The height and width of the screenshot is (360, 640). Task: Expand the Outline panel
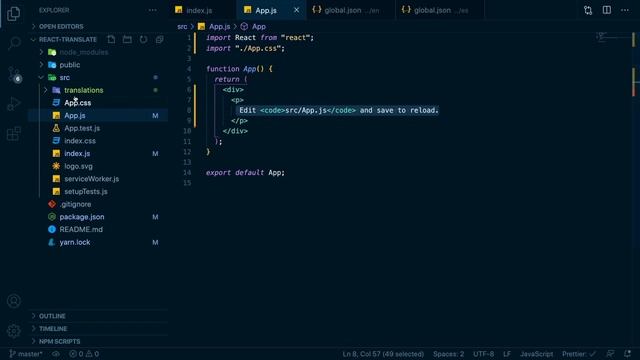98,316
